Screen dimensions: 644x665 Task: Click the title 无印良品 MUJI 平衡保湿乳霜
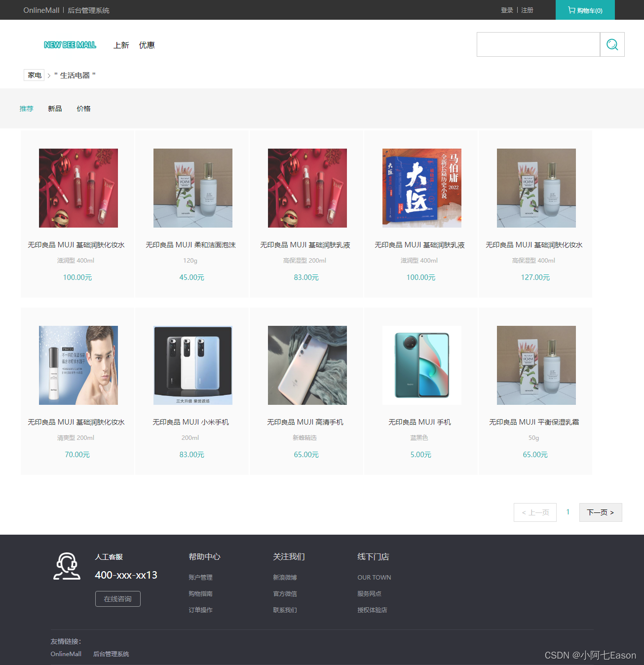tap(534, 422)
